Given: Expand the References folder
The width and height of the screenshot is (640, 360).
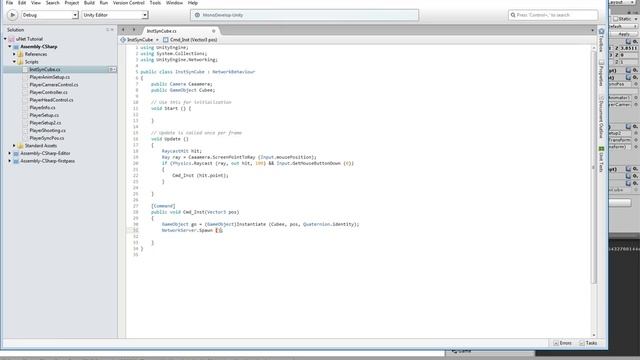Looking at the screenshot, I should pyautogui.click(x=14, y=54).
